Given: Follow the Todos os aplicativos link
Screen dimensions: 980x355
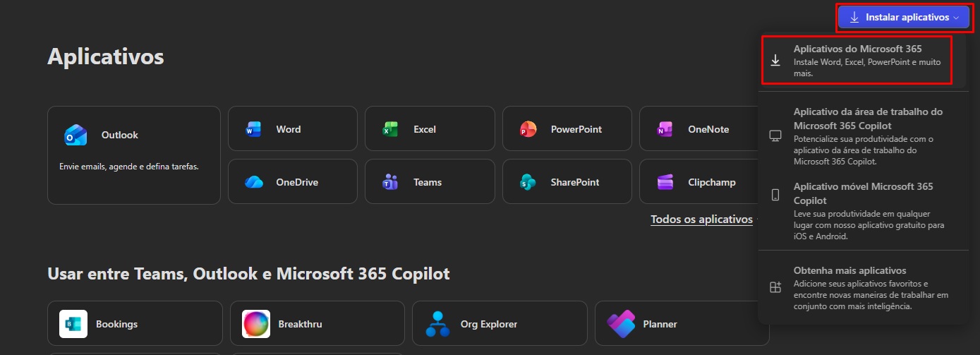Looking at the screenshot, I should point(702,219).
